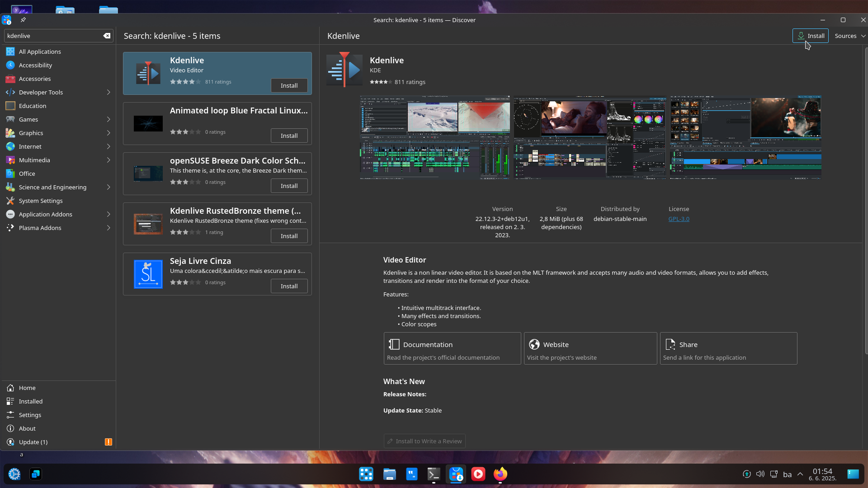Expand Internet subcategories
The image size is (868, 488).
pyautogui.click(x=108, y=146)
